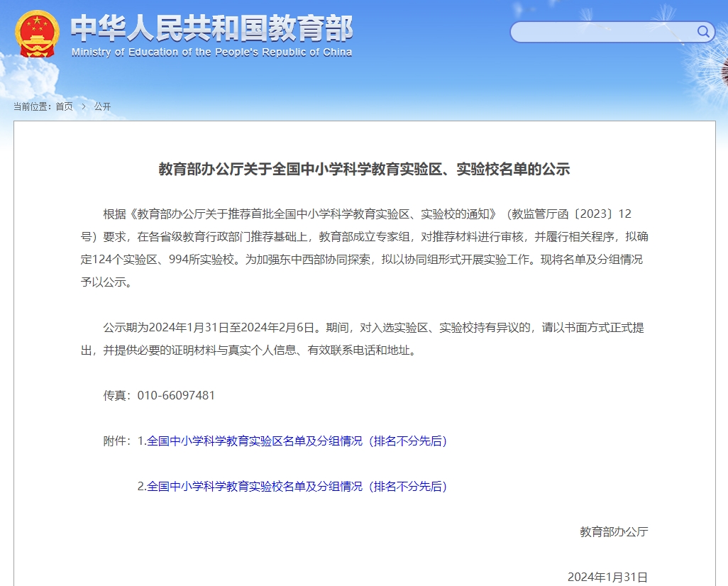Image resolution: width=728 pixels, height=586 pixels.
Task: Click the English subtitle Ministry of Education
Action: click(211, 52)
